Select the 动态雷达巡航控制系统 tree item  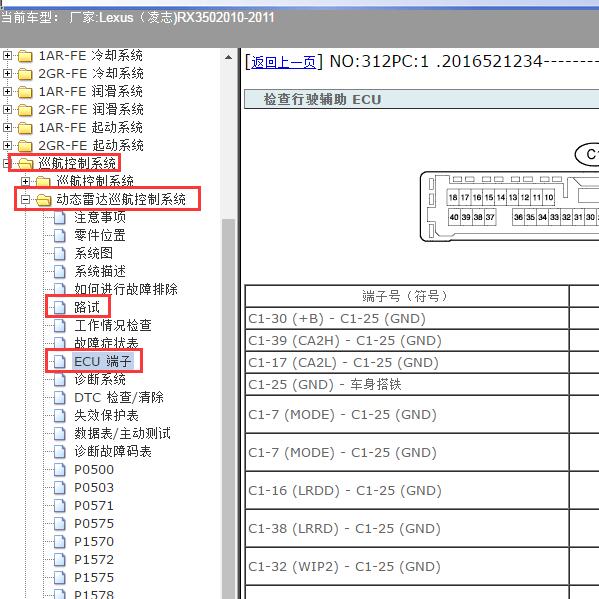point(121,199)
